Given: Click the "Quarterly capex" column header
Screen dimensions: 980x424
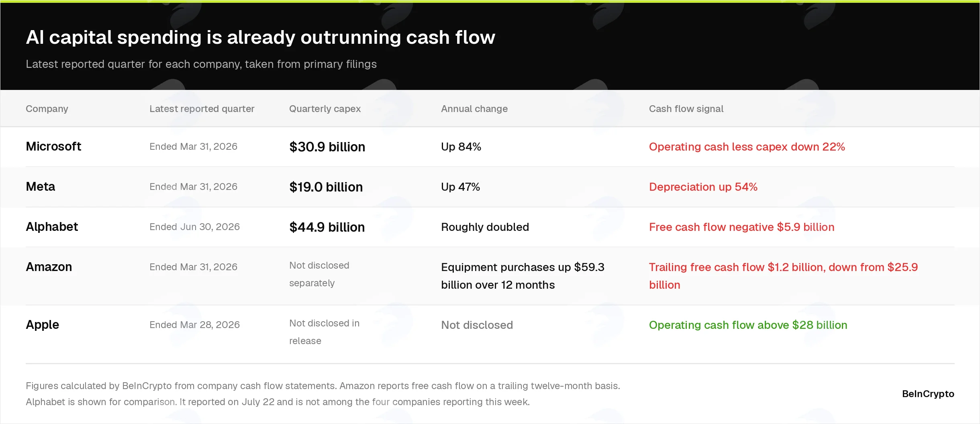Looking at the screenshot, I should coord(325,109).
